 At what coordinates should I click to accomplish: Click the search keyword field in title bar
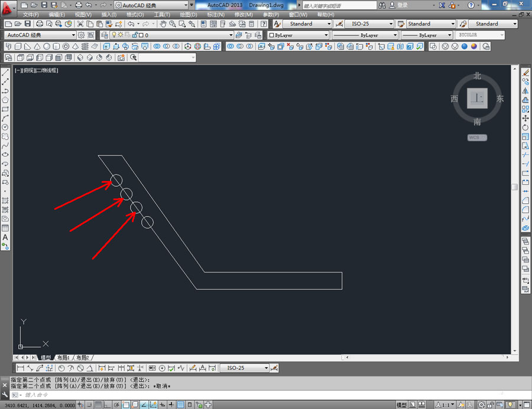[x=339, y=5]
